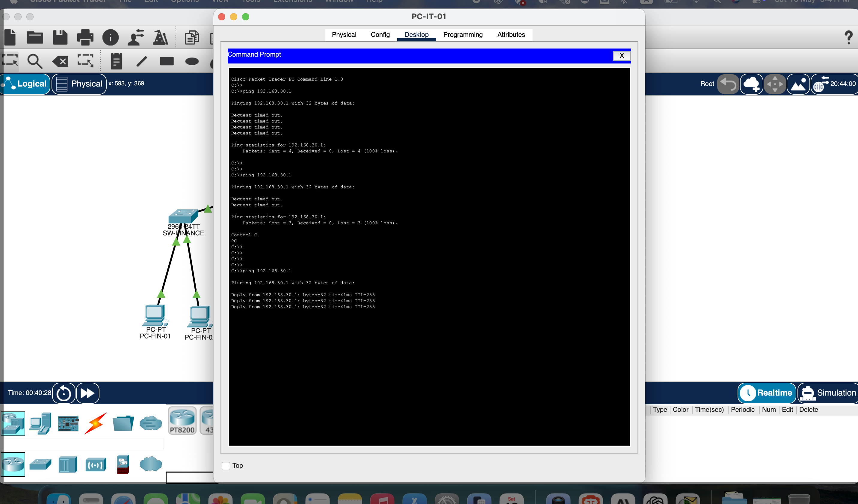Screen dimensions: 858x504
Task: Click Fast Forward Time button
Action: (x=87, y=393)
